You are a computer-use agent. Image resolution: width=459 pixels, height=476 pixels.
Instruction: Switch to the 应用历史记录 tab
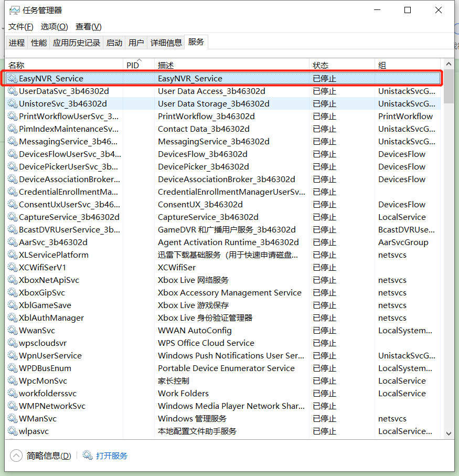pos(77,43)
